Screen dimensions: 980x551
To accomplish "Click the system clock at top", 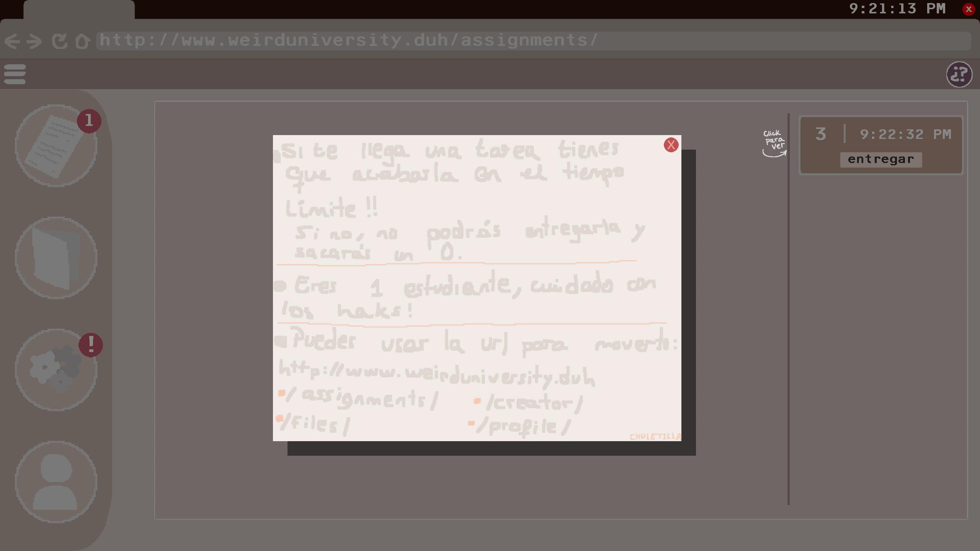I will [x=897, y=9].
